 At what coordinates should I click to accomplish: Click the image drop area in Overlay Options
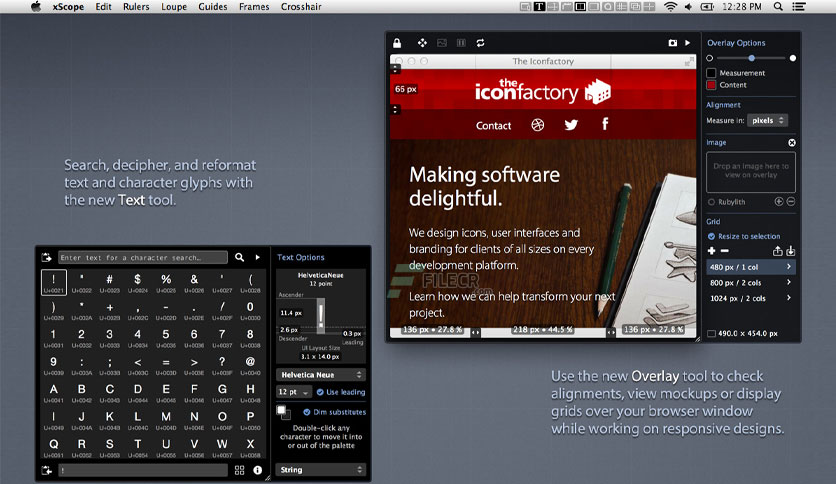751,172
